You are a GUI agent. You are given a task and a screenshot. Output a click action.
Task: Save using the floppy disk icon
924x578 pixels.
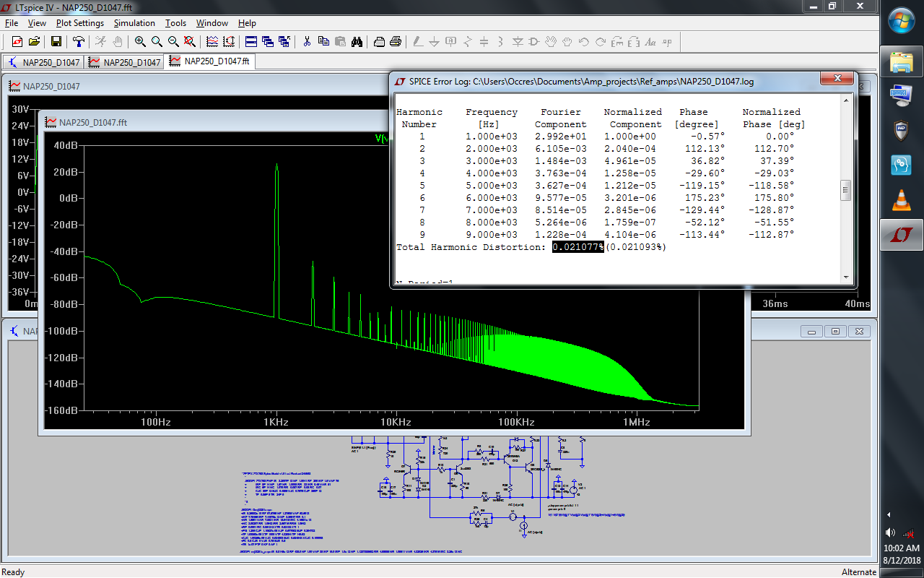click(56, 41)
